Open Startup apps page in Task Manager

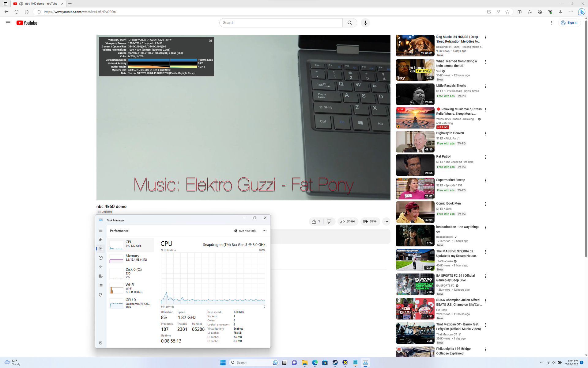coord(100,267)
